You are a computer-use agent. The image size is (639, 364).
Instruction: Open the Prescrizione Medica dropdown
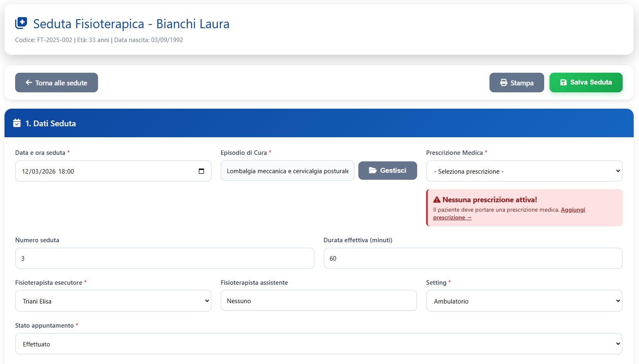click(x=524, y=171)
